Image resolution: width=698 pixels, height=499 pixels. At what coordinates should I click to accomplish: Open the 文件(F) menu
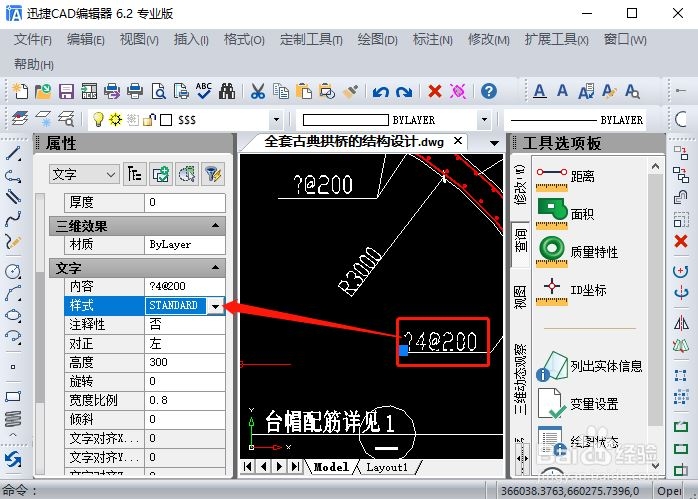(33, 40)
